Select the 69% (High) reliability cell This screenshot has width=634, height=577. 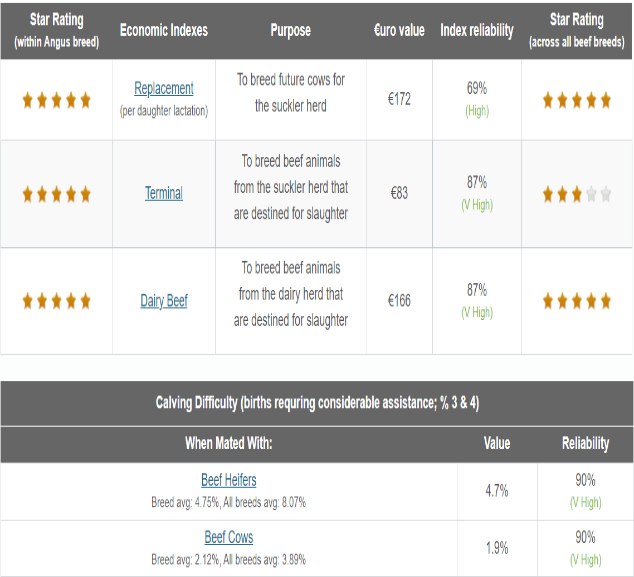click(477, 99)
